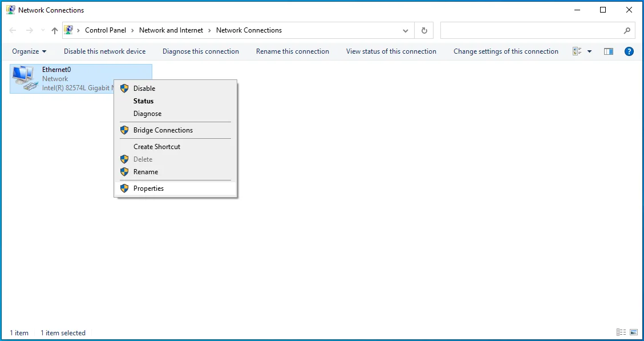
Task: Select Bridge Connections menu entry
Action: 175,130
